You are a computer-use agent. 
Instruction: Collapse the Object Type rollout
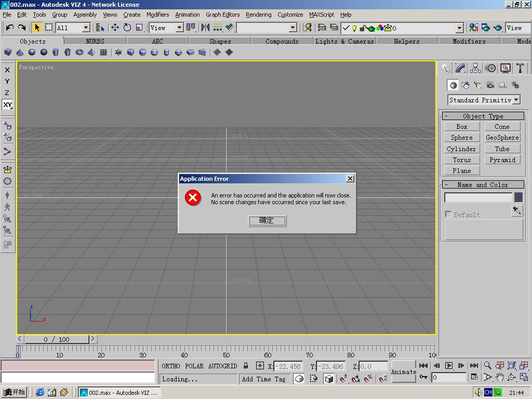(x=483, y=116)
